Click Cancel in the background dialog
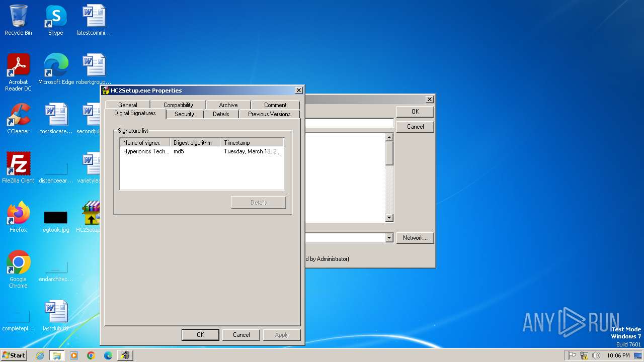 [x=415, y=127]
